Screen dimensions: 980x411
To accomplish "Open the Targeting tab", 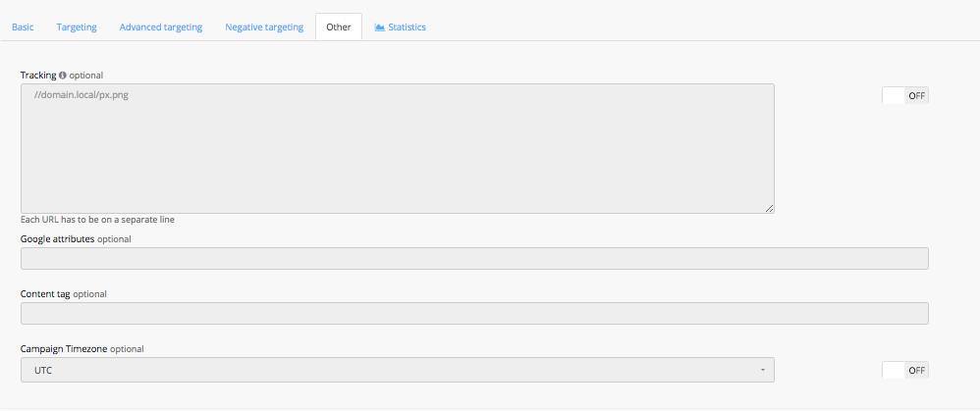I will (x=77, y=27).
